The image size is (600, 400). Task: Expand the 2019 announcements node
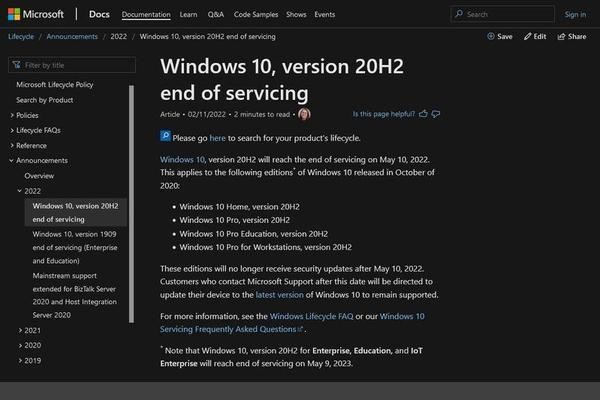(x=20, y=360)
